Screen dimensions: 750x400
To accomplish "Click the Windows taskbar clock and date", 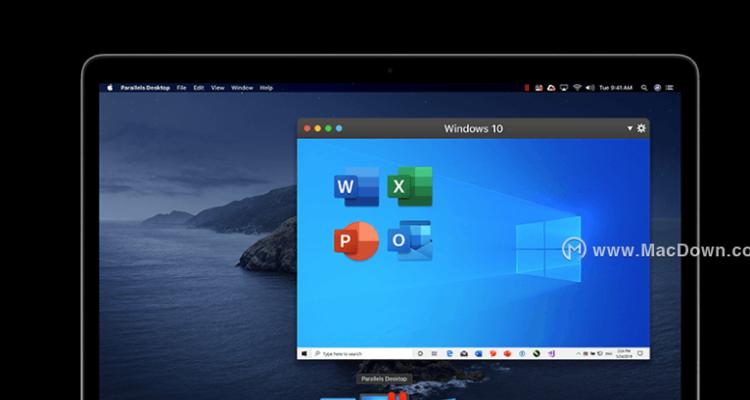I will click(x=622, y=354).
